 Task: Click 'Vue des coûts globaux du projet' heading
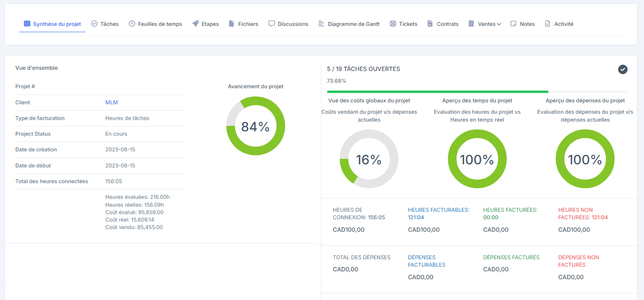369,100
